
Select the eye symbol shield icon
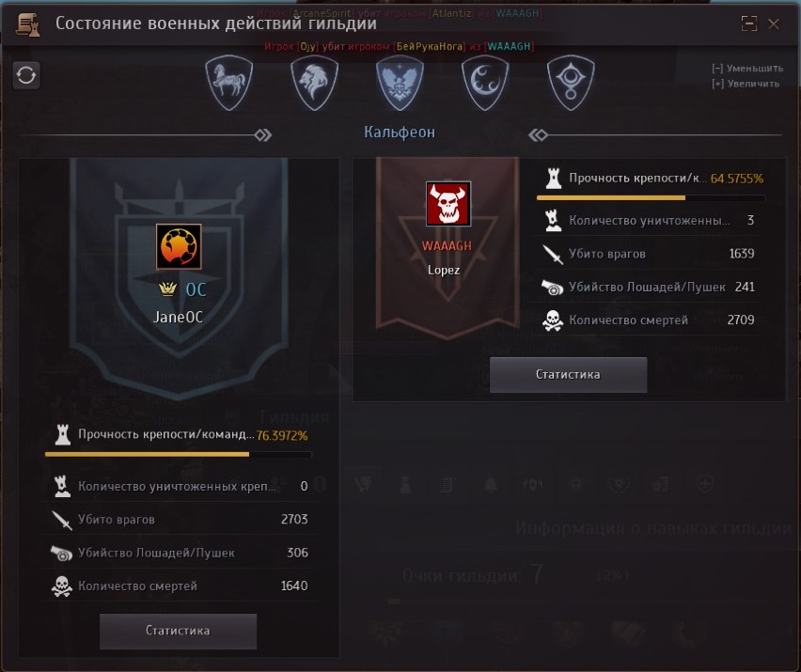pyautogui.click(x=571, y=84)
